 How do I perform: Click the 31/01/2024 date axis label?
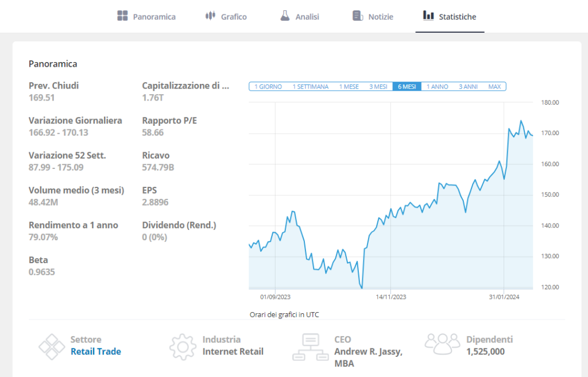(x=504, y=297)
